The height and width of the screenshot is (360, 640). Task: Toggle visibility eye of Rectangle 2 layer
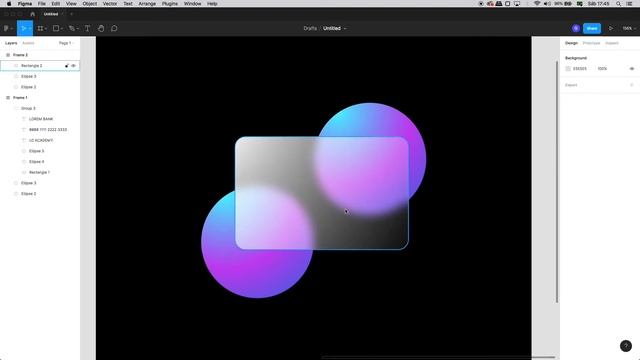point(73,66)
